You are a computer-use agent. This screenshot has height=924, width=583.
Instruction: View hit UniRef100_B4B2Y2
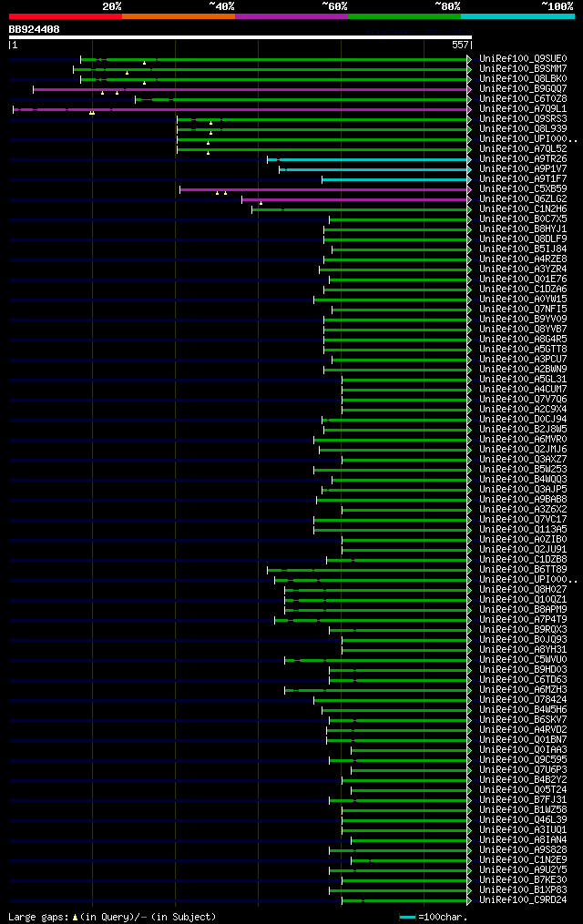(523, 780)
